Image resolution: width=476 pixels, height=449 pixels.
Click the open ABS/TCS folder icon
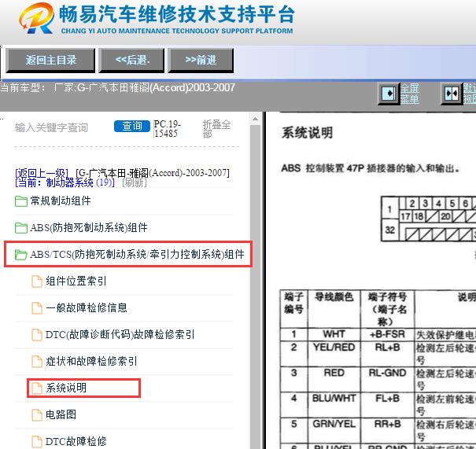click(21, 255)
